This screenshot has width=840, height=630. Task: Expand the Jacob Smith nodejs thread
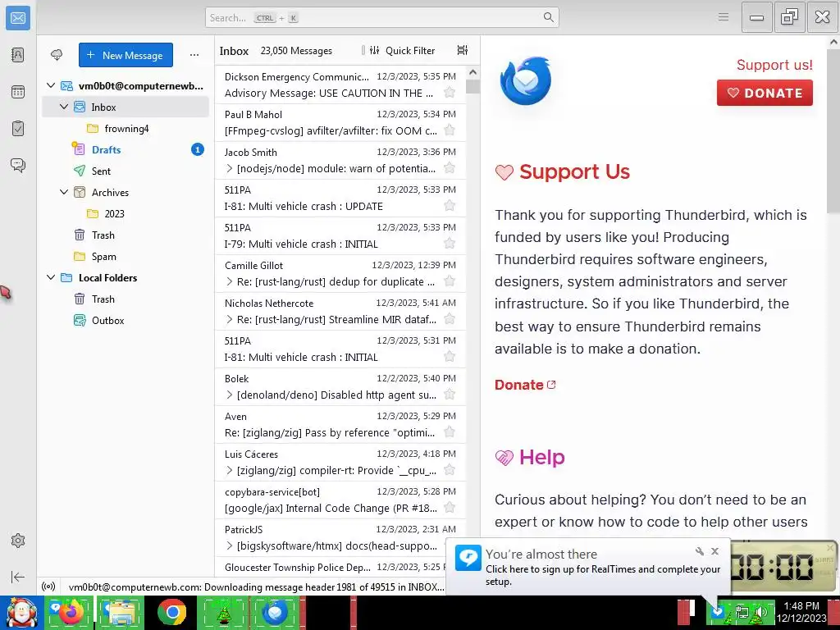230,168
